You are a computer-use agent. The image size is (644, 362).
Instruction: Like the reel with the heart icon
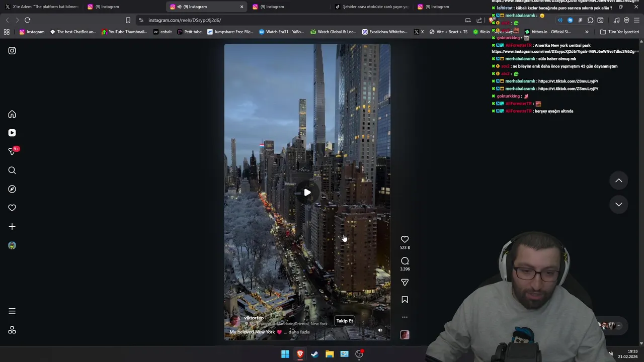point(405,239)
